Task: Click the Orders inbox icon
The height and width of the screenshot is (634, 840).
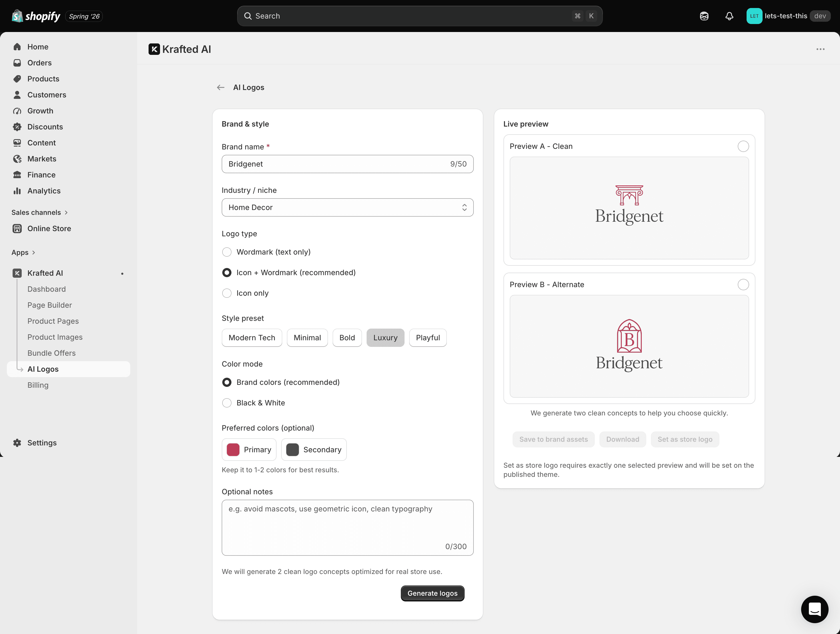Action: point(17,63)
